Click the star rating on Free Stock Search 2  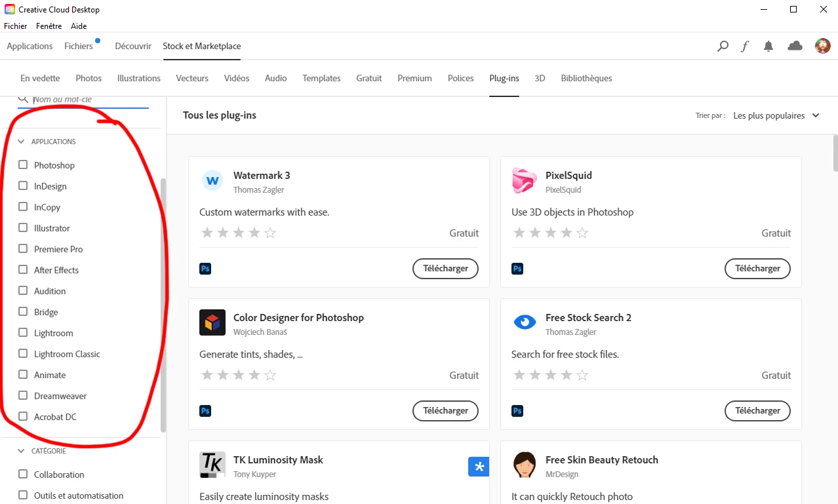(551, 375)
